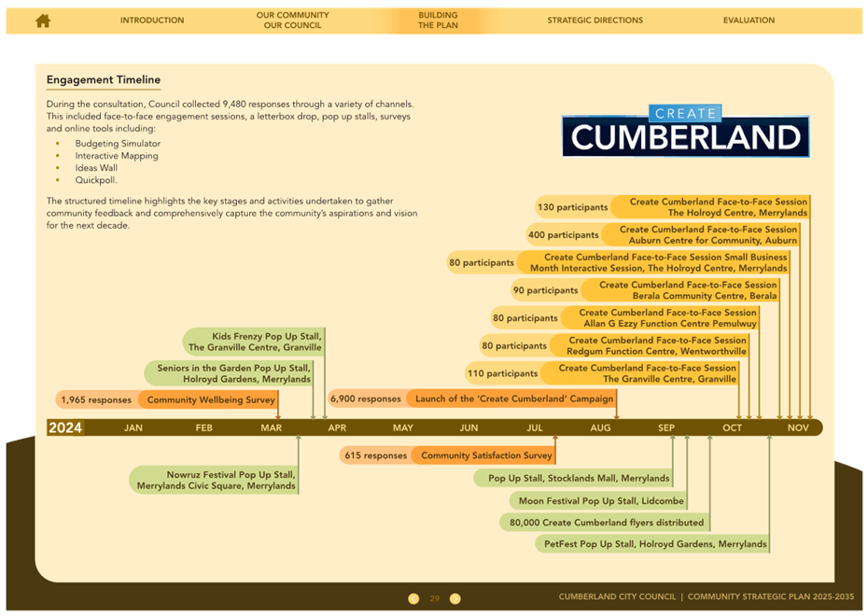This screenshot has width=868, height=616.
Task: Click MAY on the timeline bar
Action: click(x=403, y=427)
